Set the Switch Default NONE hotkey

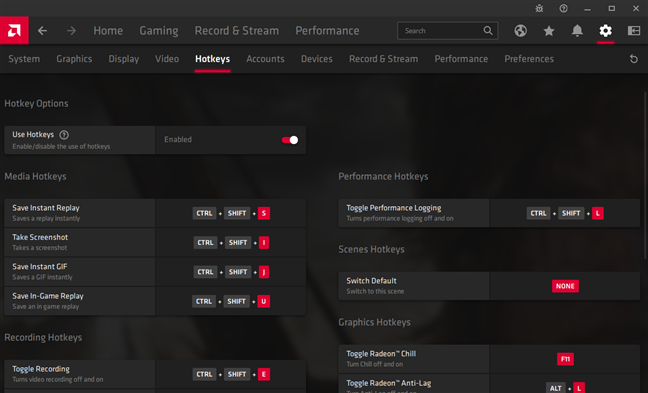tap(565, 286)
